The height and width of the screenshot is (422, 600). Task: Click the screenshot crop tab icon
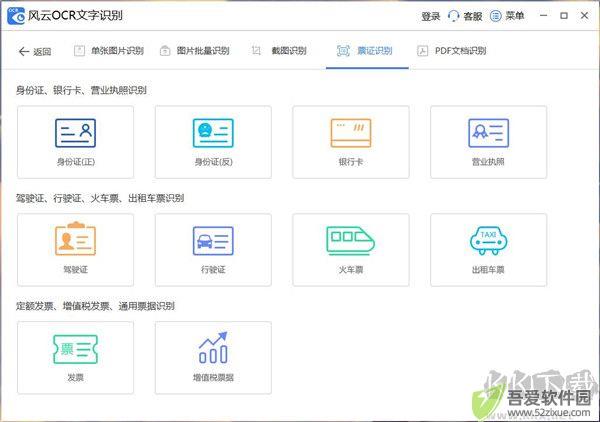pyautogui.click(x=256, y=51)
